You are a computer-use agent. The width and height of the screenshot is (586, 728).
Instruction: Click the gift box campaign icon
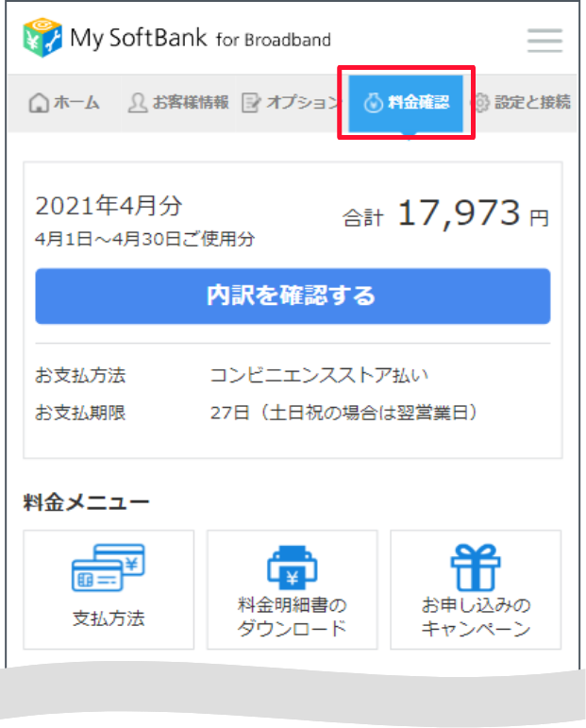point(476,567)
